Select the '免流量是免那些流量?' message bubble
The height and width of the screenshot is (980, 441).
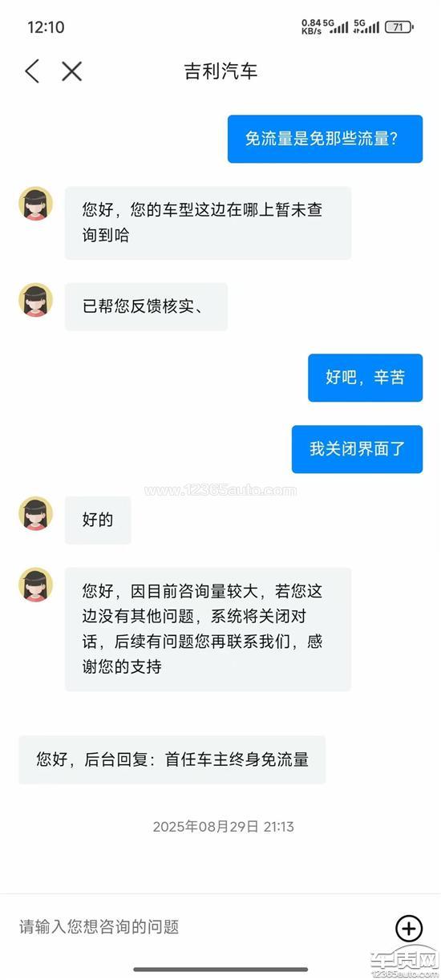pos(325,139)
